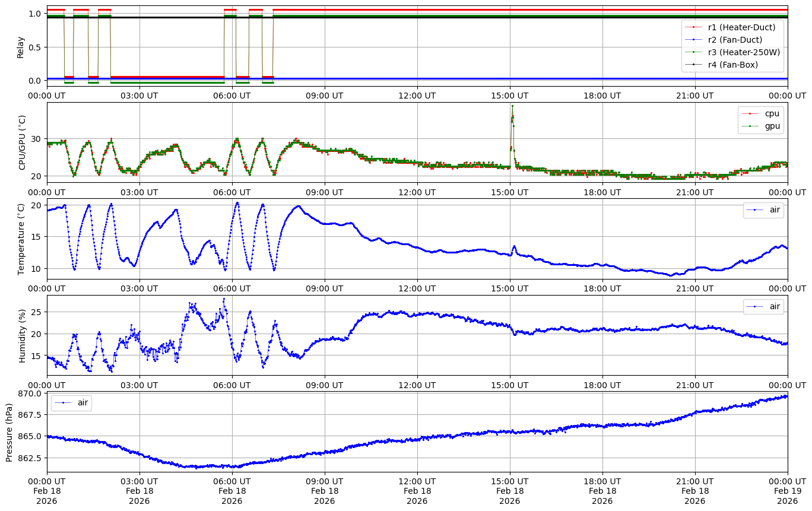
Task: Select the r2 (Fan-Duct) legend label
Action: pos(735,40)
